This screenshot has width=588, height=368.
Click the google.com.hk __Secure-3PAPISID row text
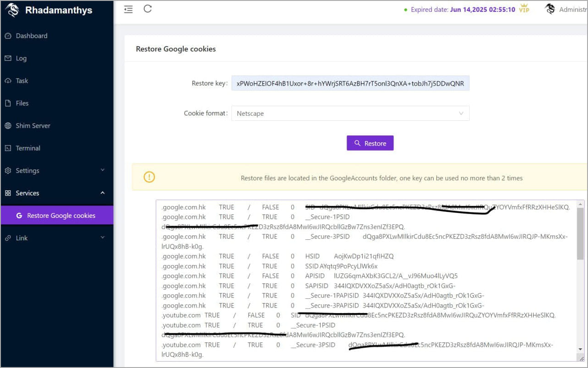pos(323,306)
